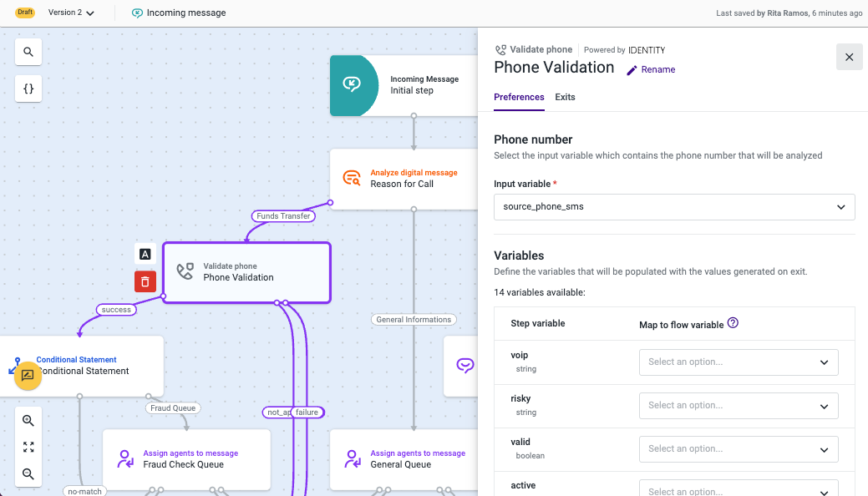This screenshot has height=496, width=868.
Task: Open the Input variable source_phone_sms dropdown
Action: [x=674, y=207]
